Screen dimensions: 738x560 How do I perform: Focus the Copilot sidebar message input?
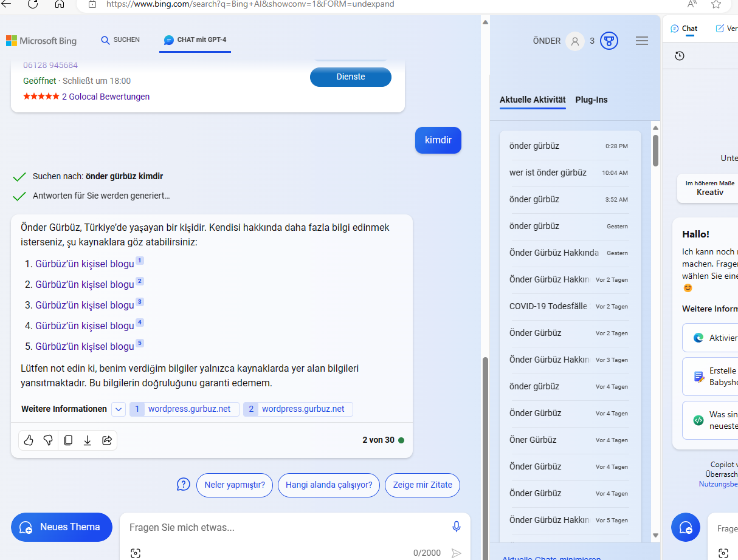pos(727,529)
